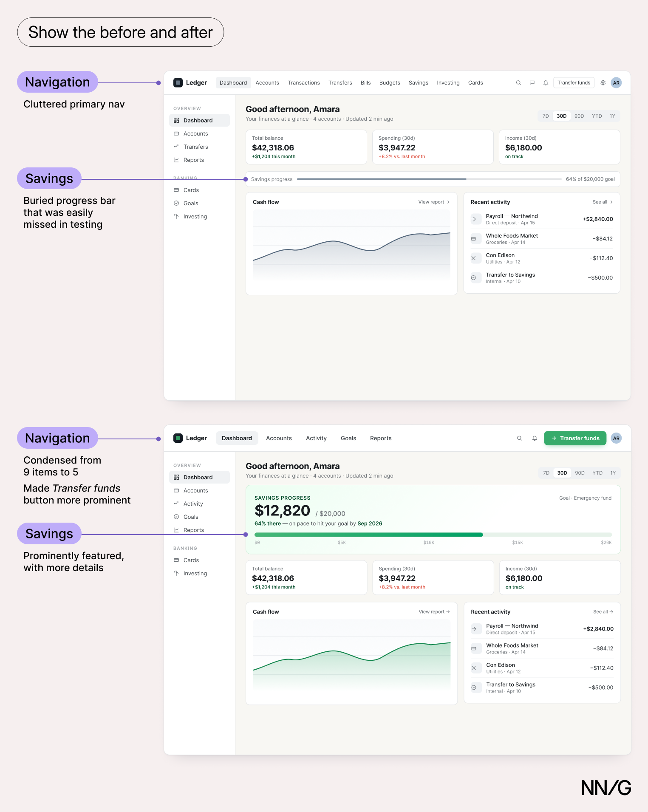Switch to the YTD range in the lower dashboard
The height and width of the screenshot is (812, 648).
pos(597,473)
